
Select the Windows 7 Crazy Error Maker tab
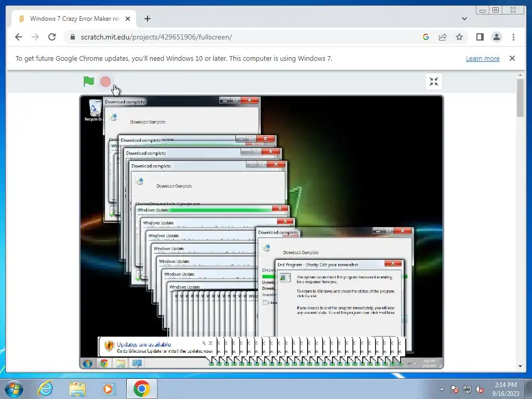pos(74,19)
